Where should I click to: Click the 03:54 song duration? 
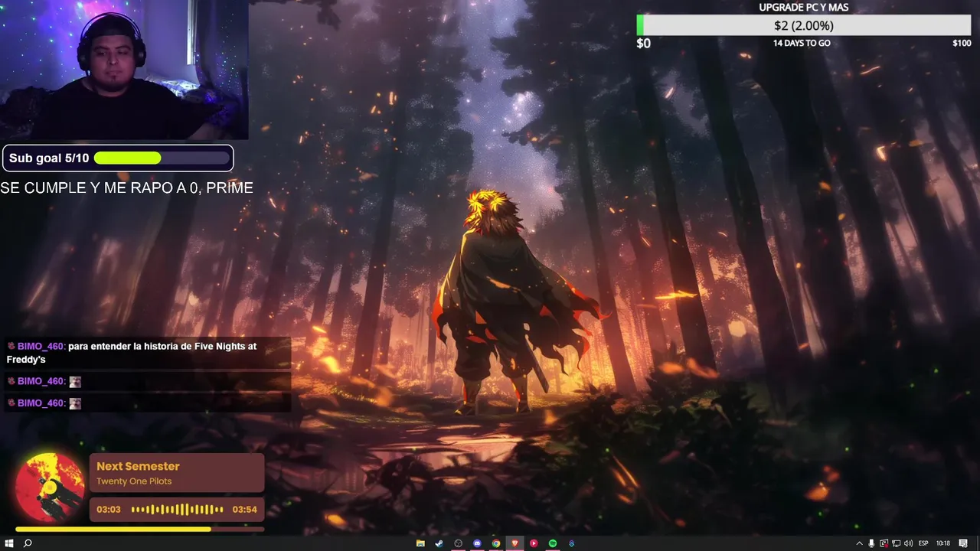[x=244, y=510]
